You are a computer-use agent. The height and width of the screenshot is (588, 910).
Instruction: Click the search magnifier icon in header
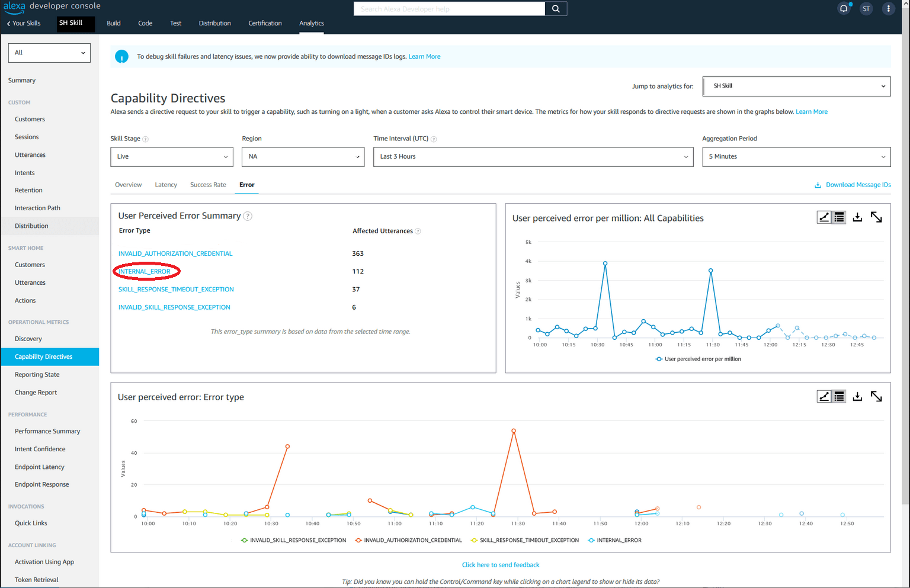pos(556,9)
